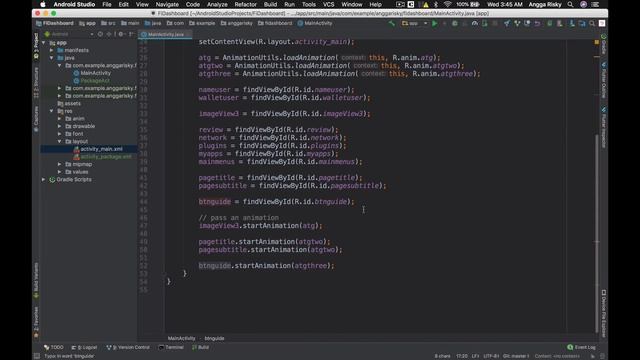The width and height of the screenshot is (640, 360).
Task: Toggle the Build Variants tool window
Action: pyautogui.click(x=36, y=280)
